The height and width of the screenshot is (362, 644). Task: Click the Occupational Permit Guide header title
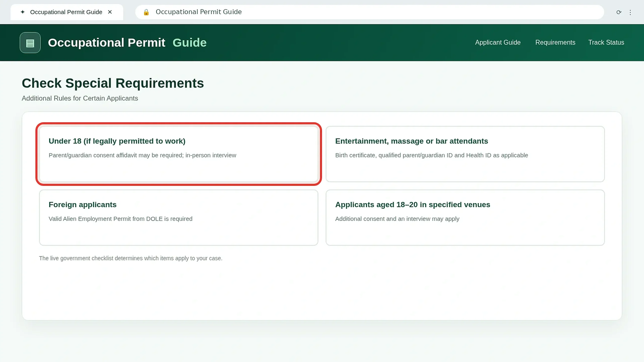(x=127, y=42)
